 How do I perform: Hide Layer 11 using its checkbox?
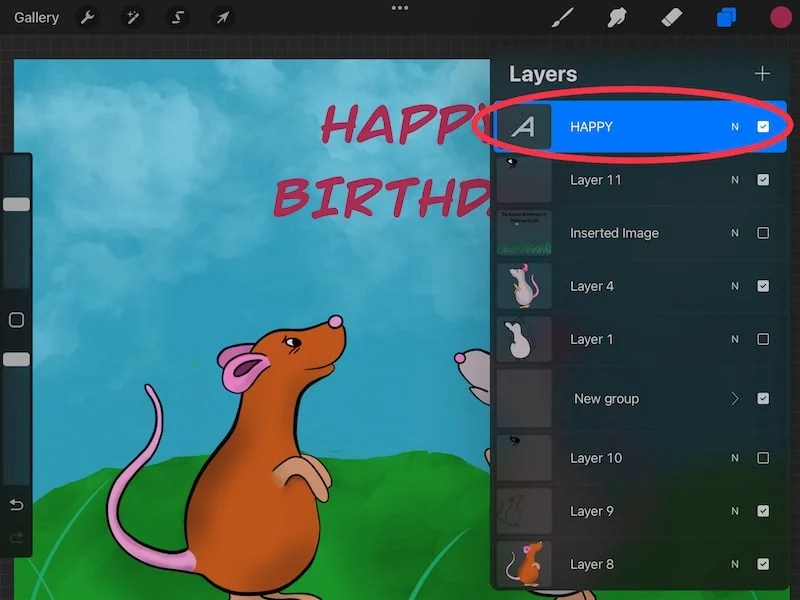[x=764, y=180]
